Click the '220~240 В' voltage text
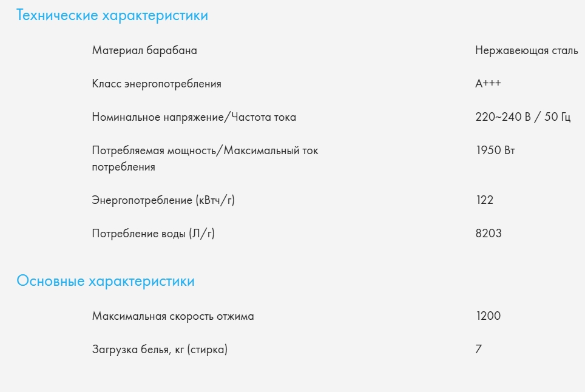The image size is (585, 392). 501,118
